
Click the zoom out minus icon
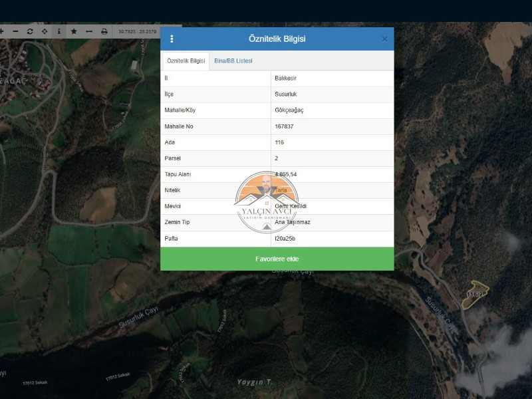pos(15,31)
